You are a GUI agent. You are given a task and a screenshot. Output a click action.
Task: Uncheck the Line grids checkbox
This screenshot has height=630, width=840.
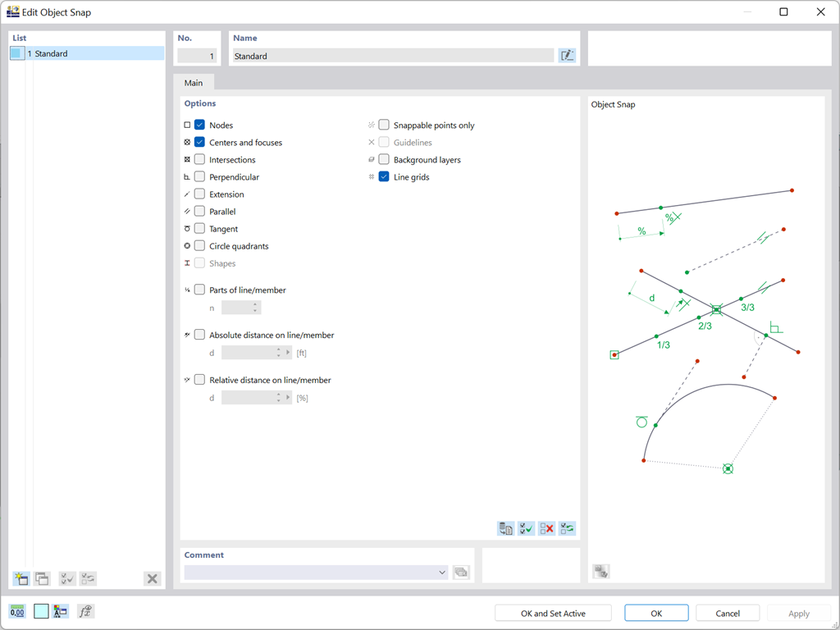click(x=384, y=177)
